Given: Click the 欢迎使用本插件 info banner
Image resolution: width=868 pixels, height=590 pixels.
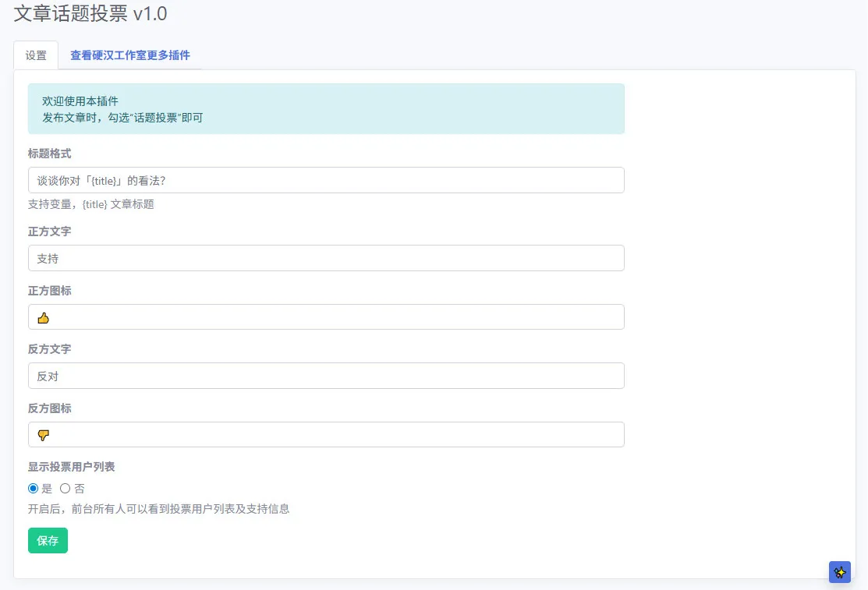Looking at the screenshot, I should [326, 109].
